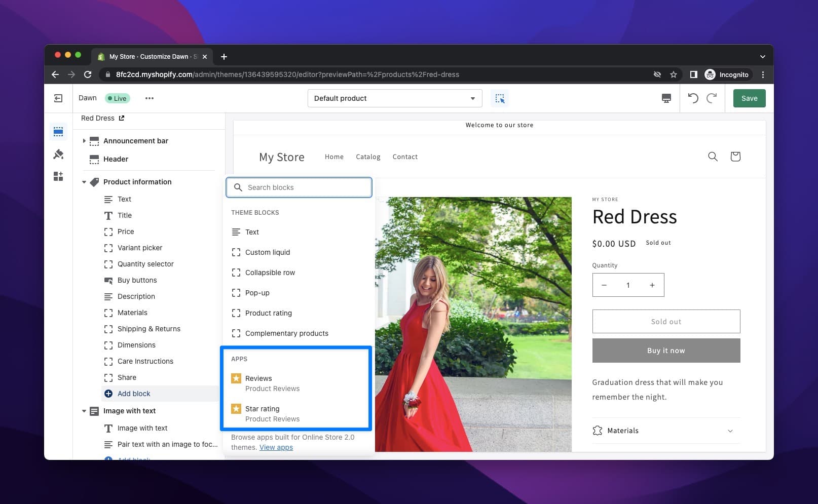Open the cart bag icon in the preview
Screen dimensions: 818x504
pyautogui.click(x=735, y=157)
